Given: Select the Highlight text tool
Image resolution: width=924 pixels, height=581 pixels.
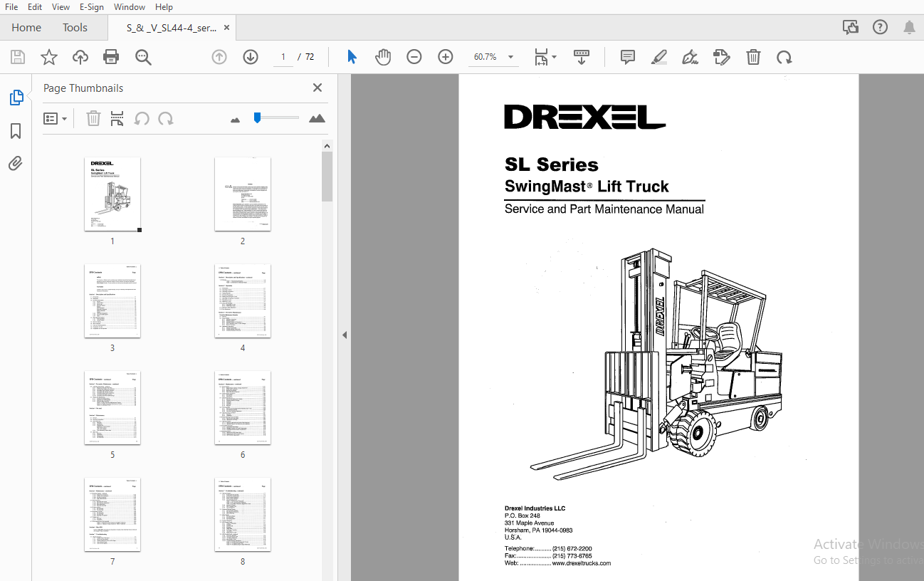Looking at the screenshot, I should pyautogui.click(x=659, y=57).
